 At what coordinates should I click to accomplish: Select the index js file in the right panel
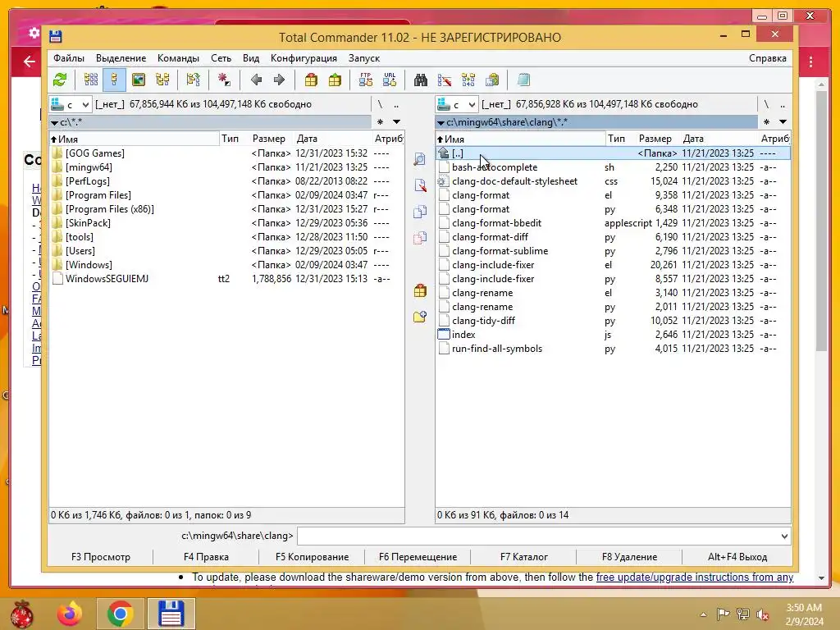613,335
